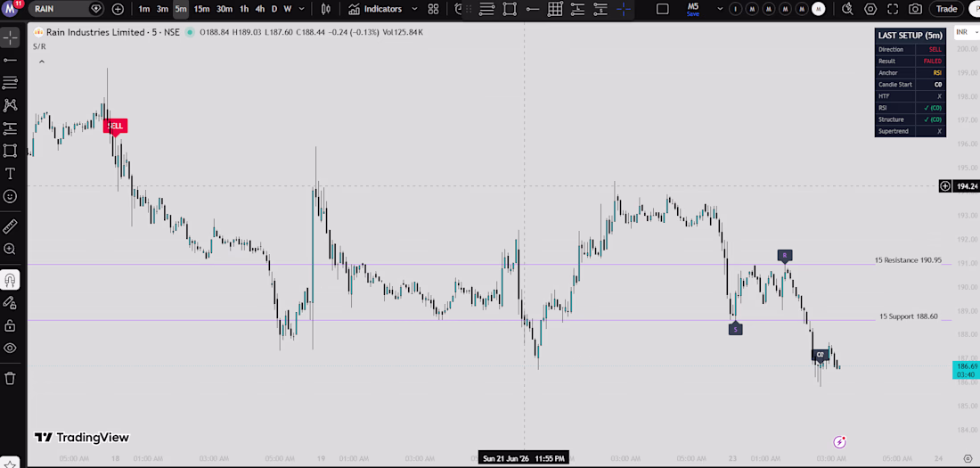
Task: Open the price scale settings gear bottom right
Action: click(x=968, y=458)
